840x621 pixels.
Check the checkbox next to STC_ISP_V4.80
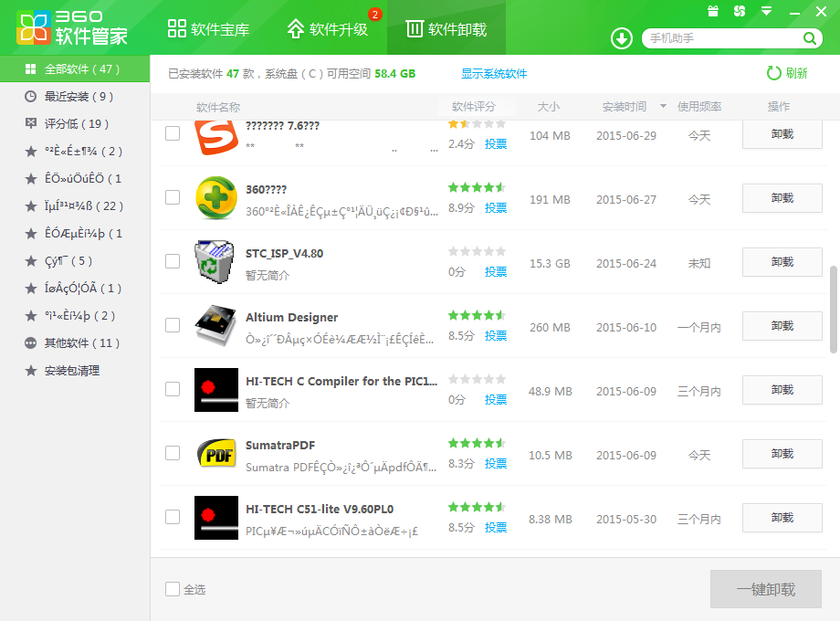(173, 262)
